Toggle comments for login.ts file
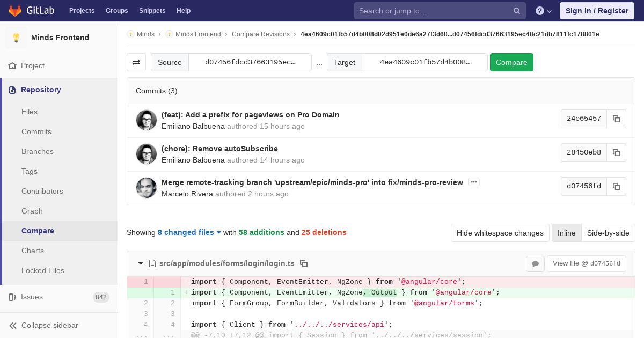Image resolution: width=644 pixels, height=338 pixels. point(535,263)
